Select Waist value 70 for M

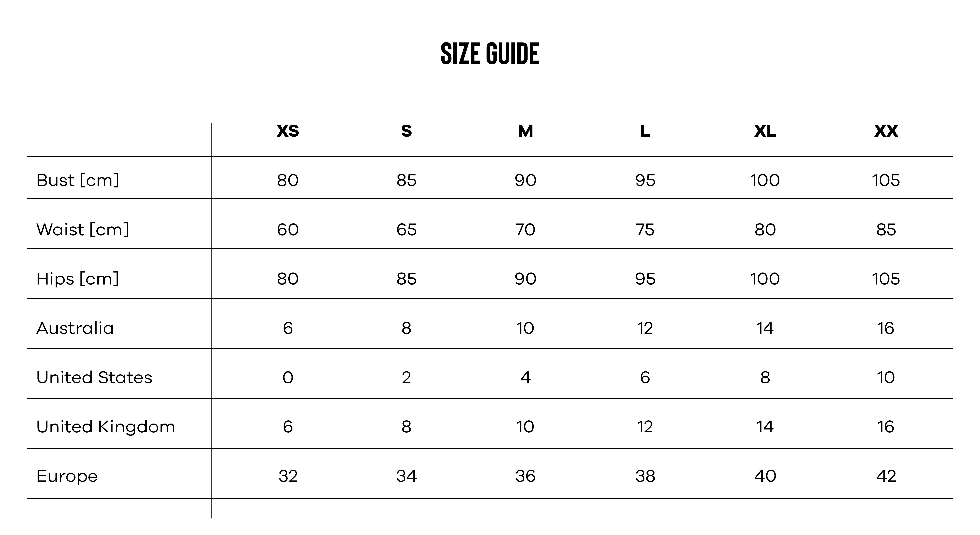pos(525,230)
